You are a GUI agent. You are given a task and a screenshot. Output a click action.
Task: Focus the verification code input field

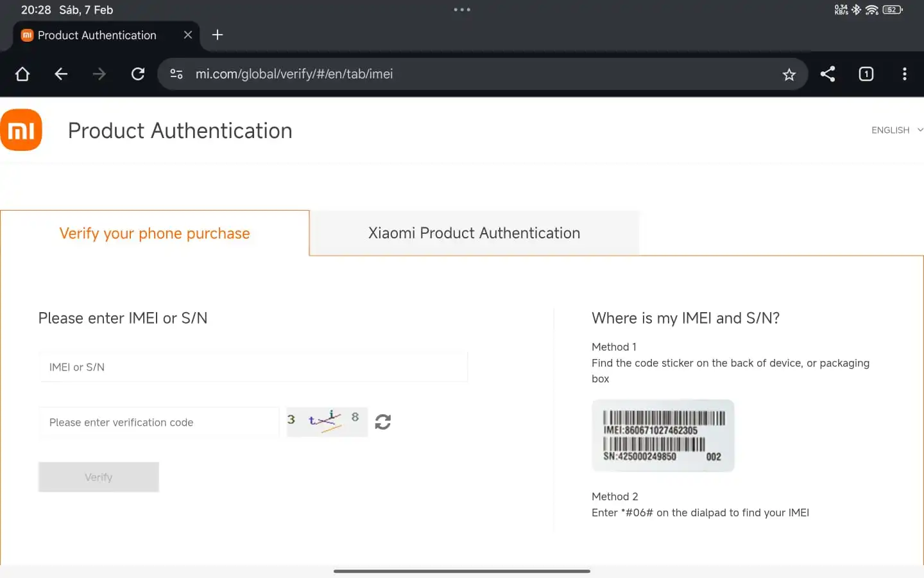[x=159, y=423]
